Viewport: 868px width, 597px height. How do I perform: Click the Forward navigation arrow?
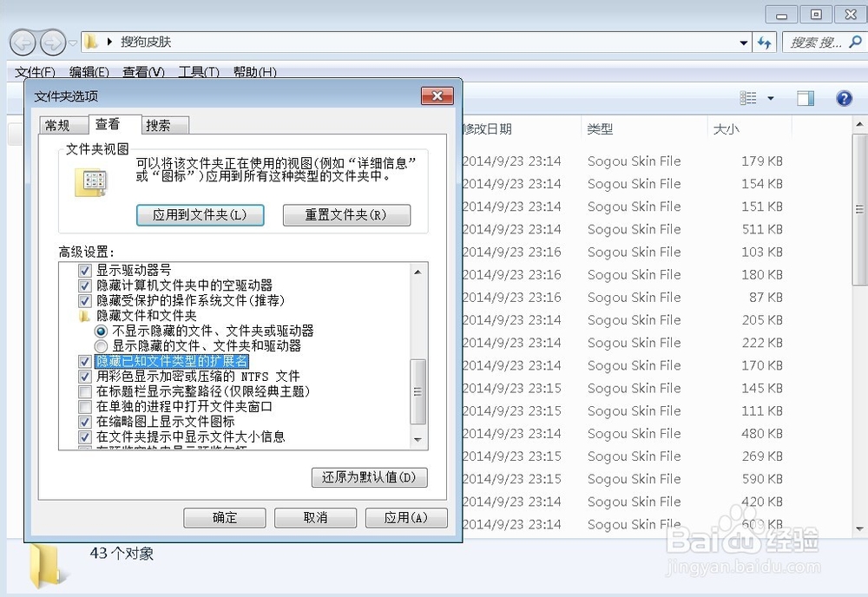tap(53, 43)
